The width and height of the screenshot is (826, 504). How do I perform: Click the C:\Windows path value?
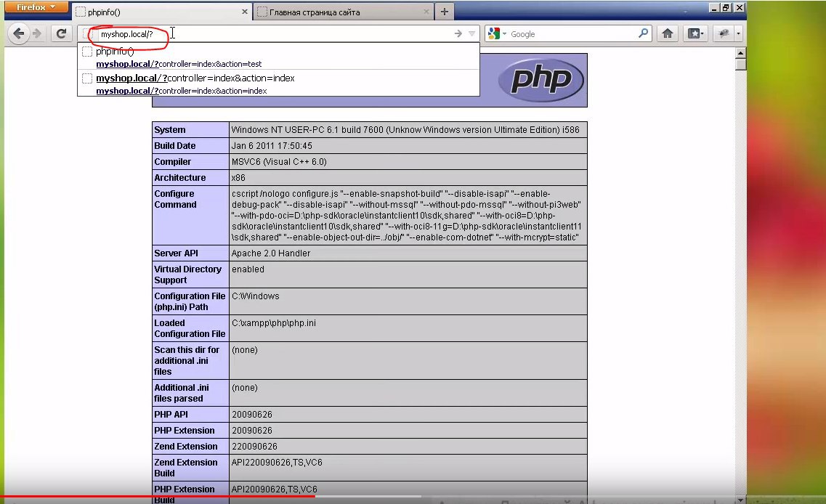tap(256, 296)
